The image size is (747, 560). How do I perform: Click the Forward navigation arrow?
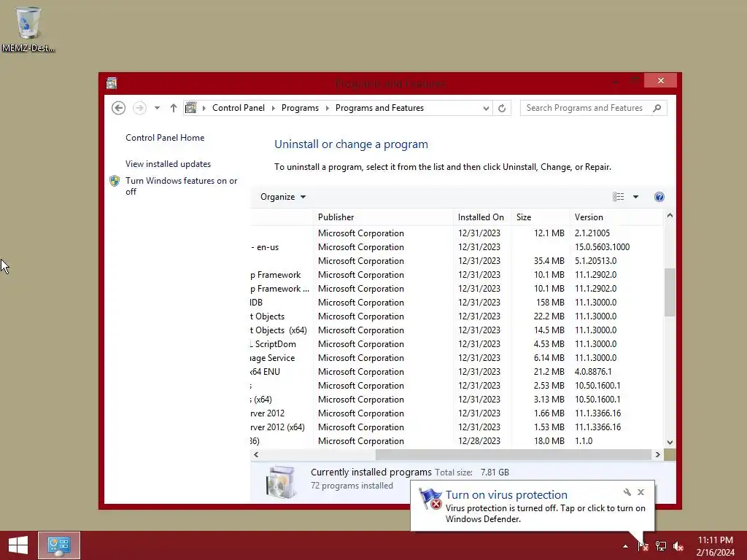139,108
